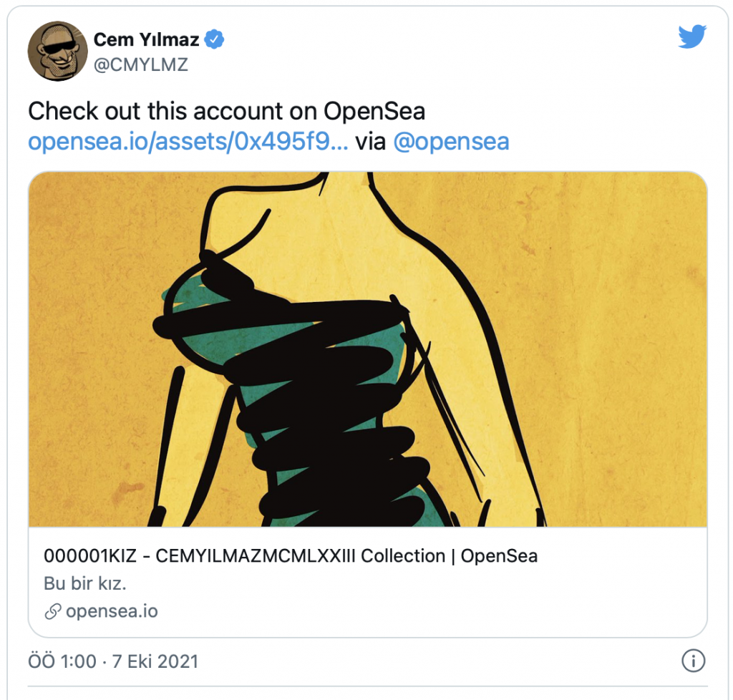The width and height of the screenshot is (733, 700).
Task: Open the 'ÖÖ 1:00 · 7 Eki 2021' timestamp
Action: coord(113,661)
